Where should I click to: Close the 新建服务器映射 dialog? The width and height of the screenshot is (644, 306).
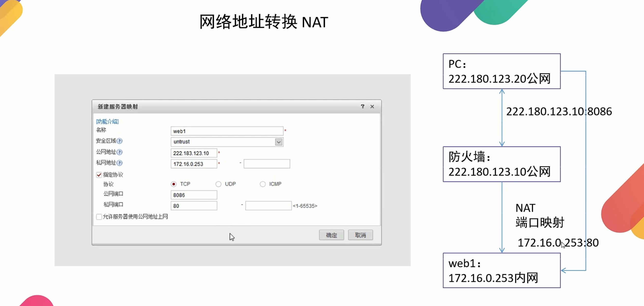pos(372,106)
